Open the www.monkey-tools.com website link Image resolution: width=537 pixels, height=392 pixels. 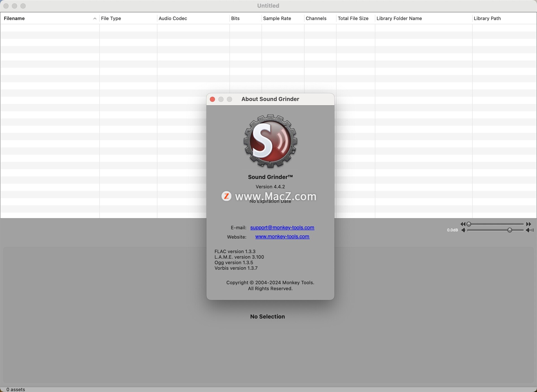pyautogui.click(x=282, y=236)
